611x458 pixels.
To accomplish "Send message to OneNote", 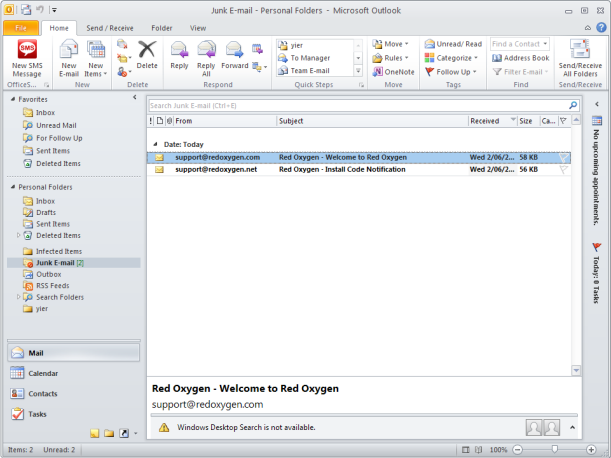I will (393, 72).
